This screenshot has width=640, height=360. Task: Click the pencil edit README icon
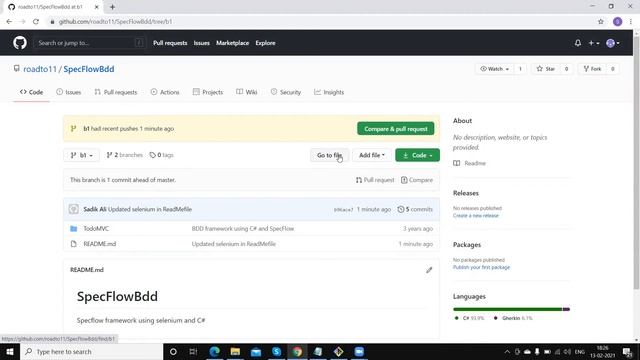[429, 270]
